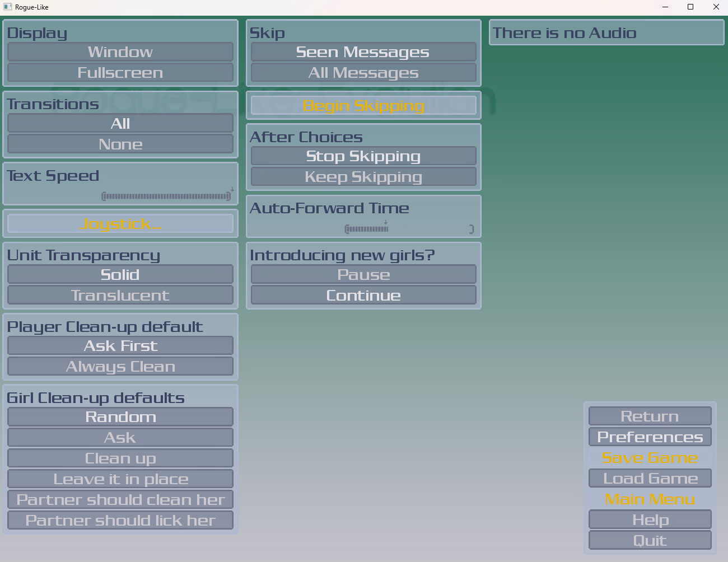Open the Load Game screen
Screen dimensions: 728x562
650,479
